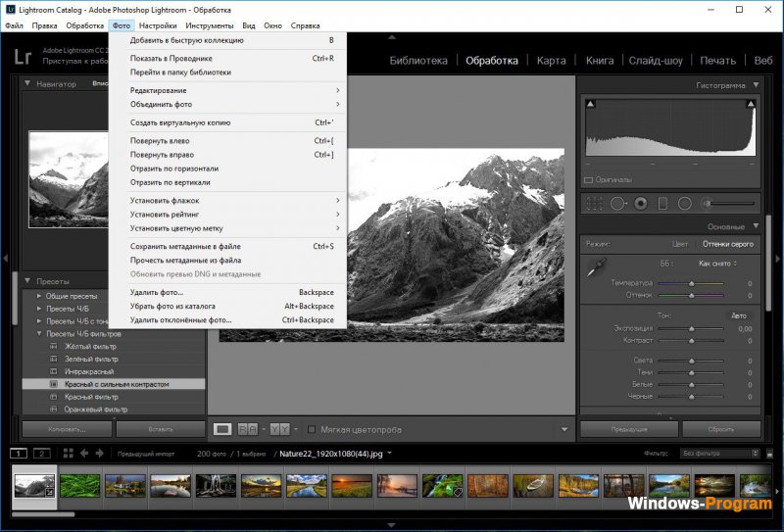The height and width of the screenshot is (532, 784).
Task: Expand the Общие пресеты folder
Action: pos(39,296)
